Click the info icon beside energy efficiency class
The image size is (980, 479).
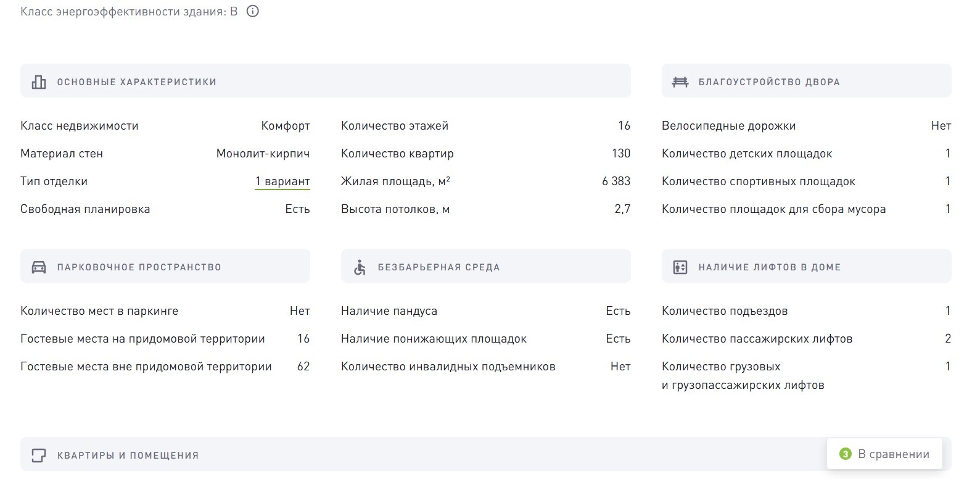tap(253, 11)
